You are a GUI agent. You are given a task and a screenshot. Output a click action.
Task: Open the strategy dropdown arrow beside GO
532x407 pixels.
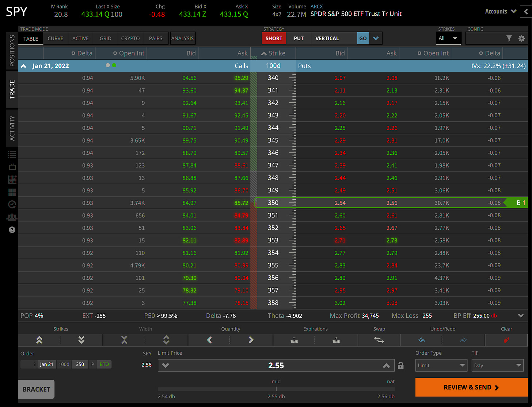[376, 38]
